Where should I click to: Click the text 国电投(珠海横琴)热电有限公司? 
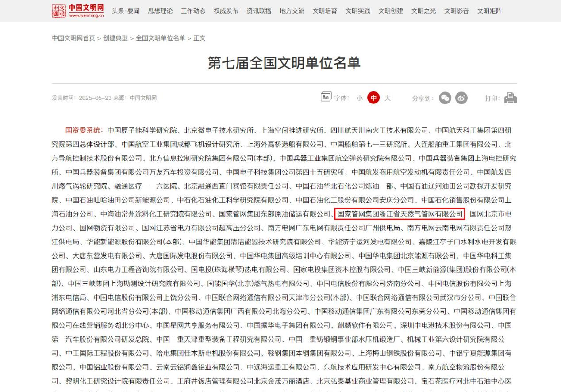pos(239,270)
